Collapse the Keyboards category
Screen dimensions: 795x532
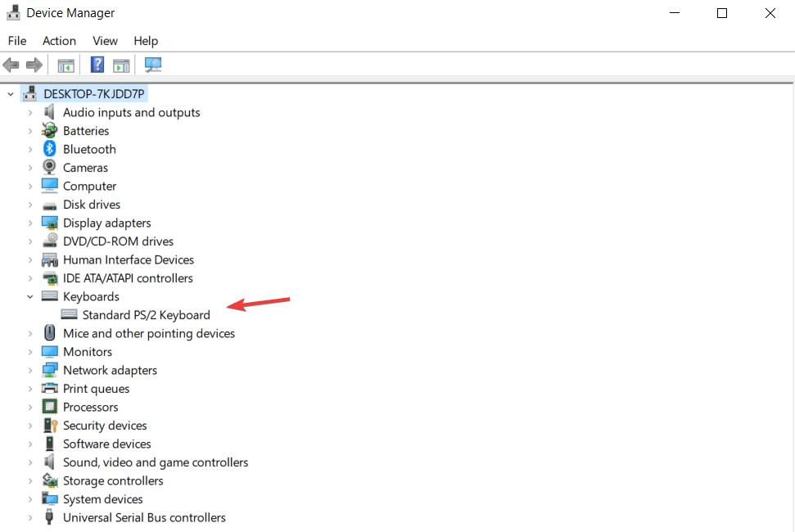[x=30, y=295]
